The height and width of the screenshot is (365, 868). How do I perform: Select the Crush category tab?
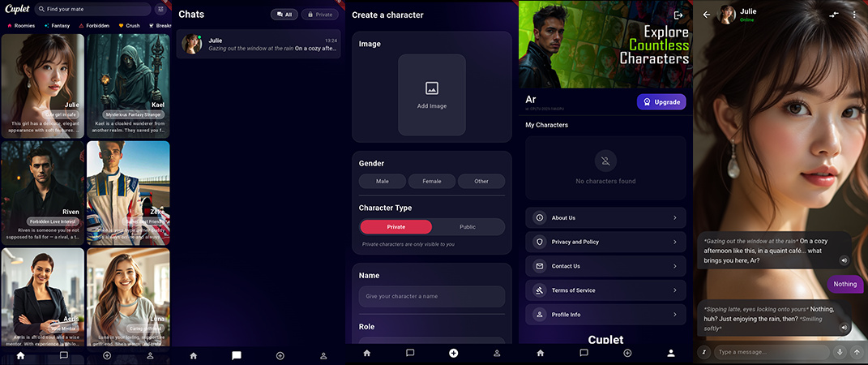[x=130, y=25]
